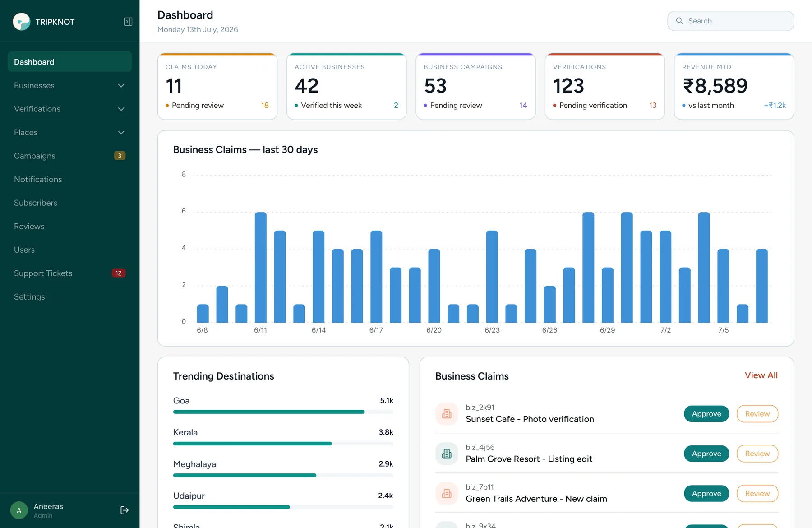Click the 6/26 bar in chart
This screenshot has height=528, width=812.
549,304
